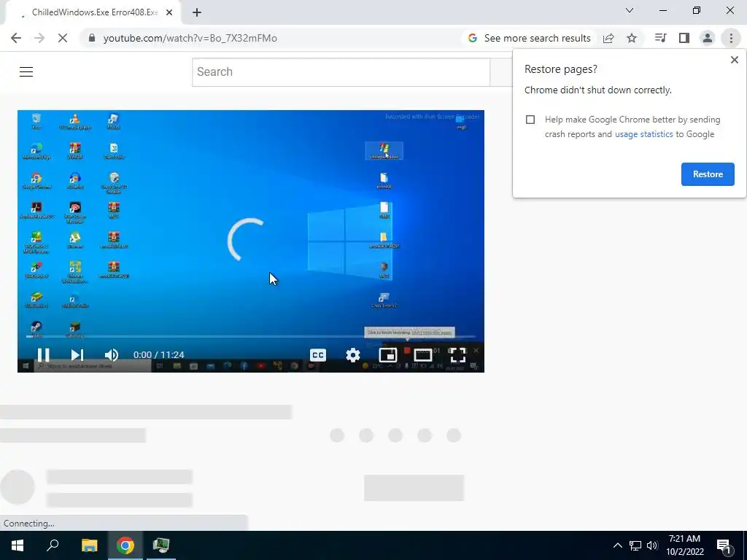Click the video progress bar
This screenshot has width=747, height=560.
(x=251, y=337)
